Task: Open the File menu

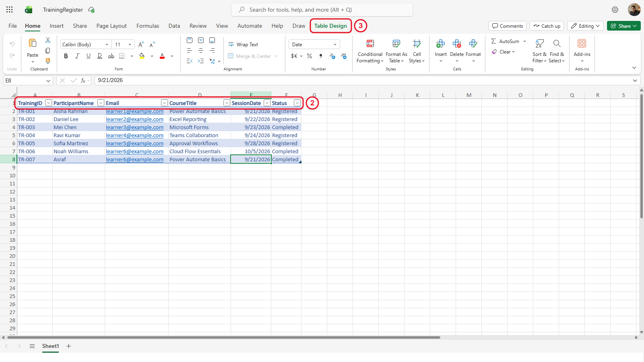Action: 13,26
